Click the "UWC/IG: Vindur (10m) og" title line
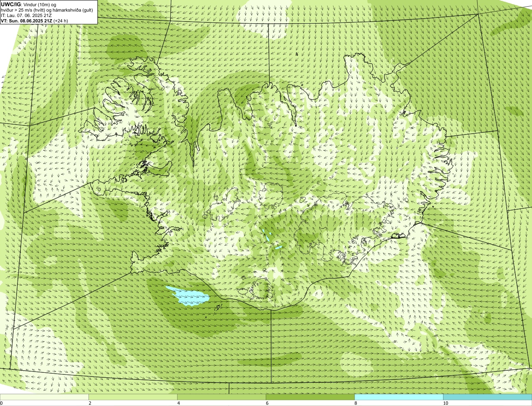This screenshot has width=532, height=406. pyautogui.click(x=28, y=5)
